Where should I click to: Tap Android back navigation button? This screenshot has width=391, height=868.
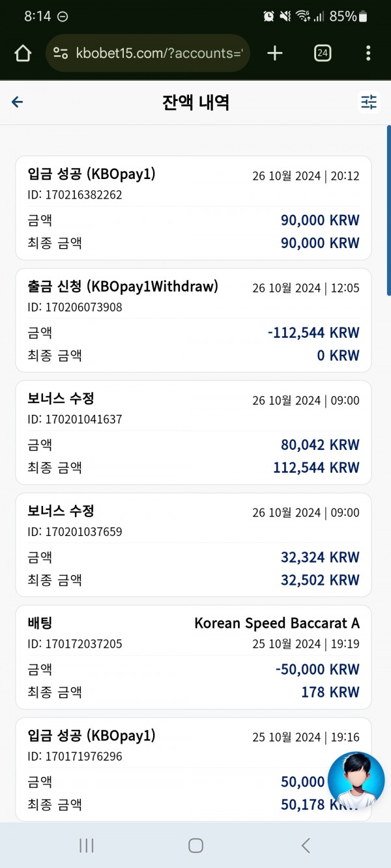coord(306,845)
